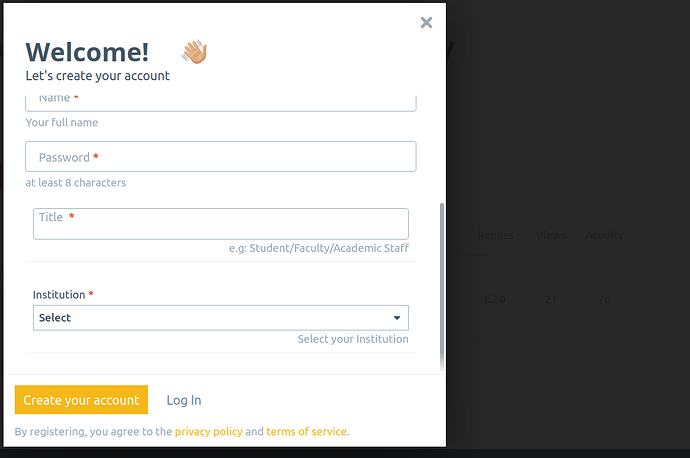Click the Institution field label
Screen dimensions: 690x458
click(59, 295)
